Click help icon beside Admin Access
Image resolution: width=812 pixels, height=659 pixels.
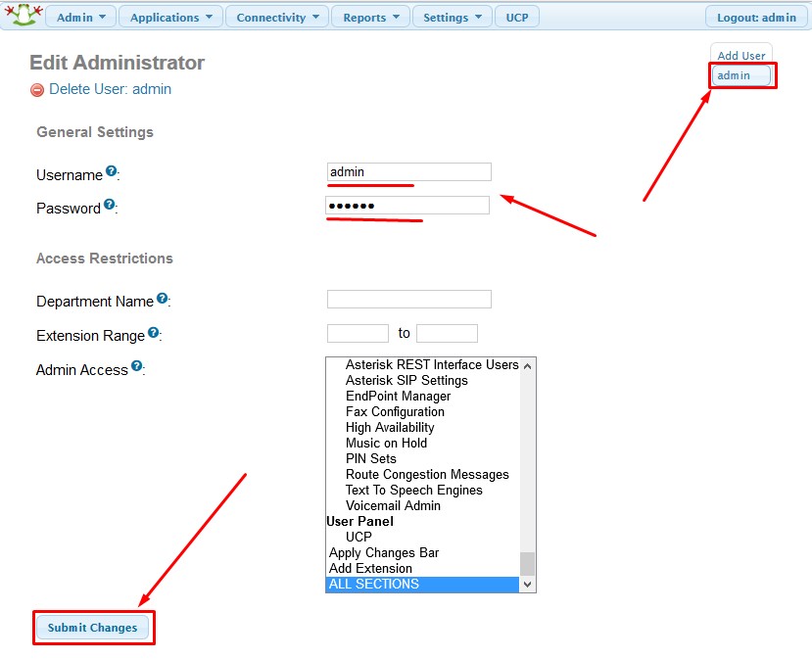[x=137, y=366]
